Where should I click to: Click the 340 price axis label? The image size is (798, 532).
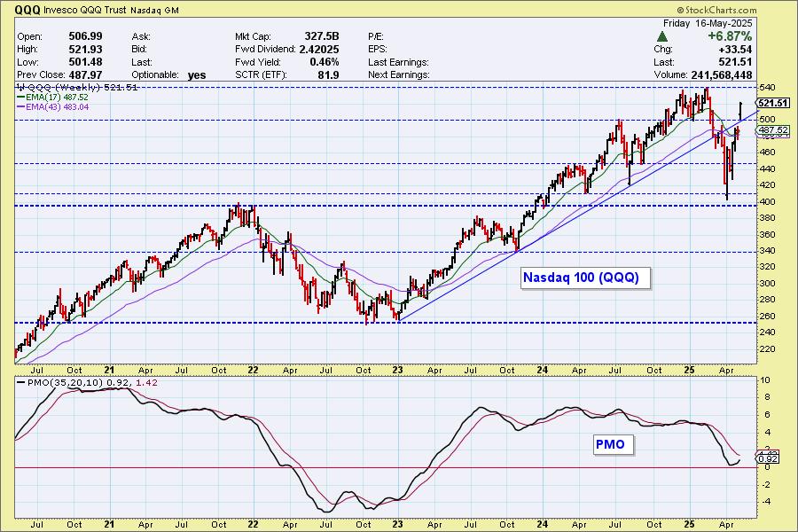pyautogui.click(x=768, y=250)
